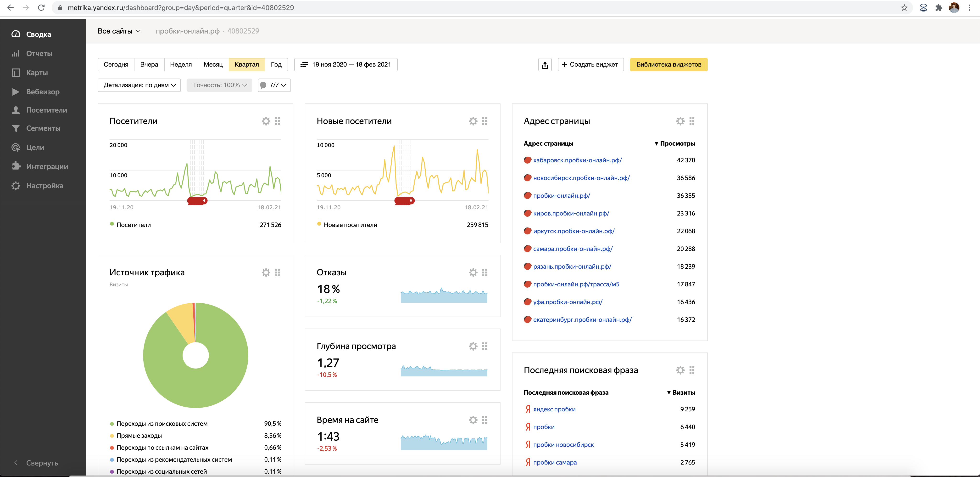Select the Неделя period toggle
The width and height of the screenshot is (980, 477).
181,65
